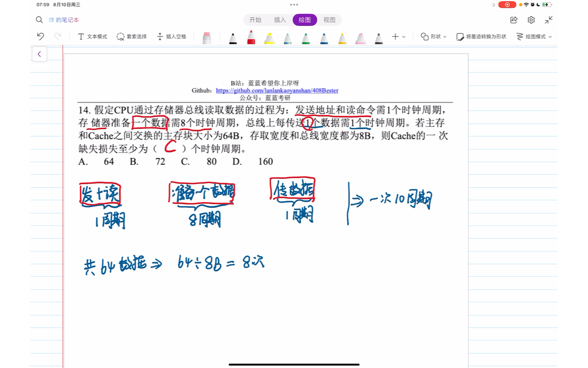Open the shapes (形状) dropdown
Screen dimensions: 588x368
point(433,36)
